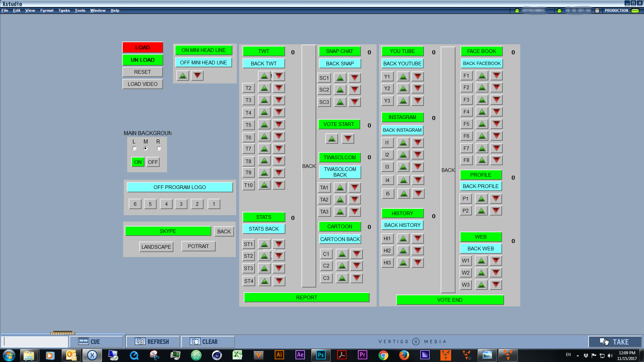644x362 pixels.
Task: Open the Edit menu
Action: coord(16,11)
